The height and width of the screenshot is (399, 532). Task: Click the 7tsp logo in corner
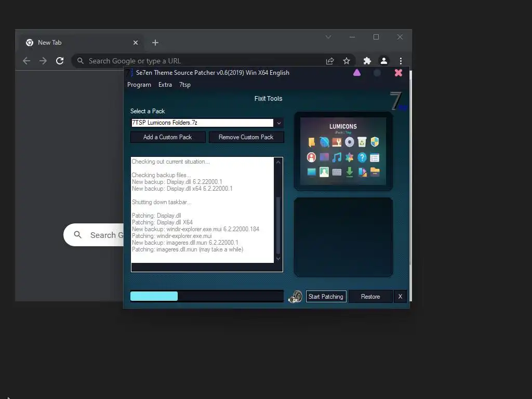pyautogui.click(x=398, y=101)
